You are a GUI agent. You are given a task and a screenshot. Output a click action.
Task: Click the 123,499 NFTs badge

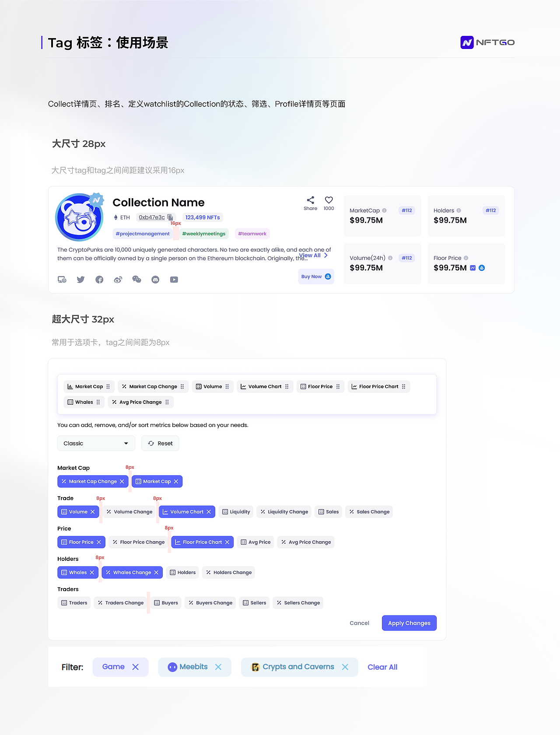tap(203, 217)
